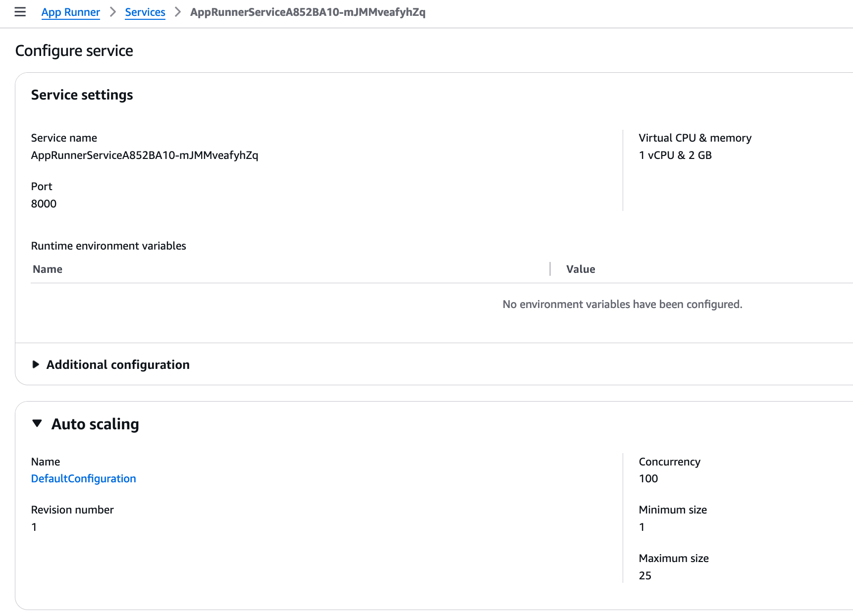The image size is (853, 616).
Task: Click the current service name in breadcrumb
Action: [x=307, y=12]
